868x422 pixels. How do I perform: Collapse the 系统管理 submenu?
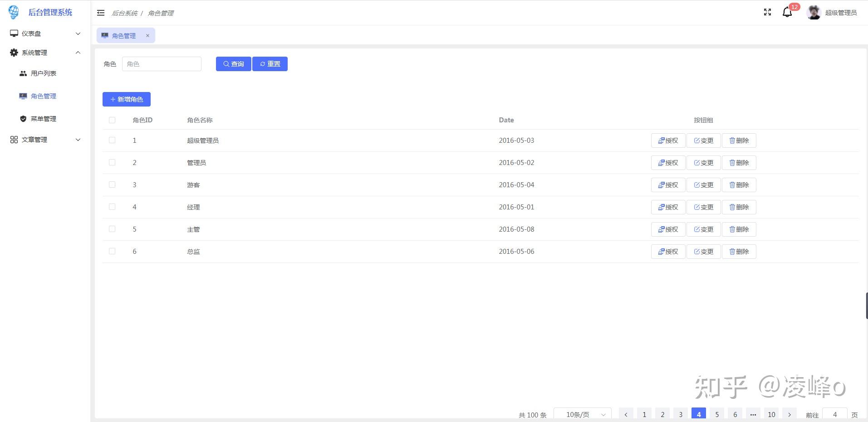pyautogui.click(x=78, y=53)
